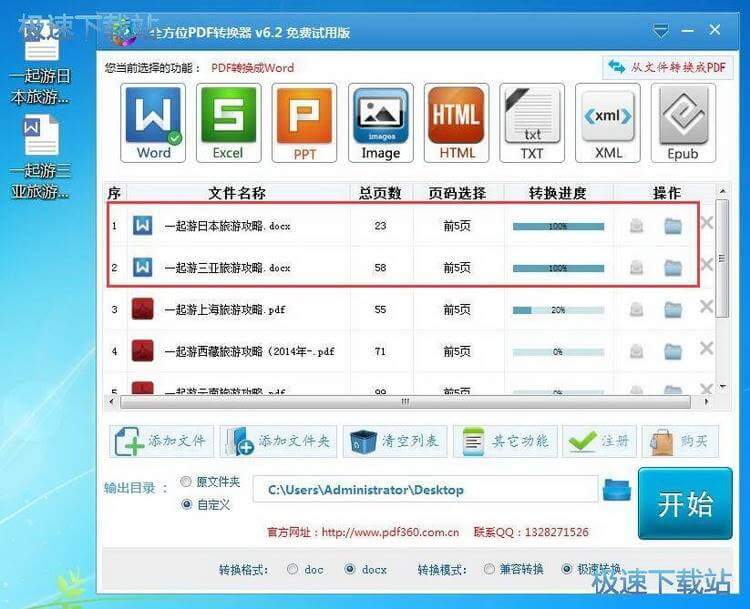Click 0% progress bar of 西藏 row
Viewport: 750px width, 609px height.
pos(558,352)
